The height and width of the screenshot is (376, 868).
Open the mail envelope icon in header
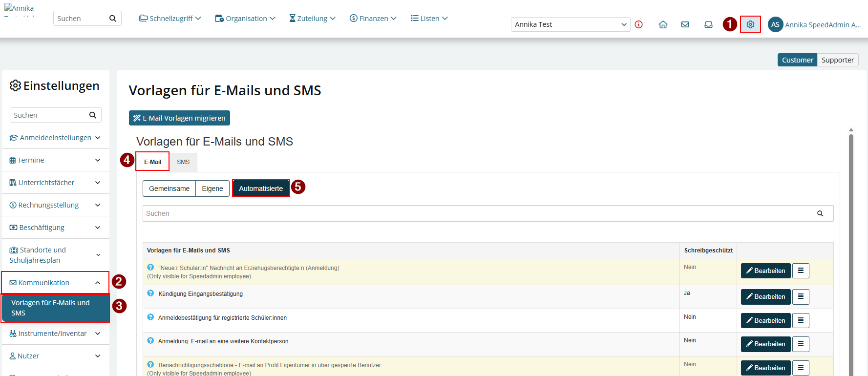point(685,24)
